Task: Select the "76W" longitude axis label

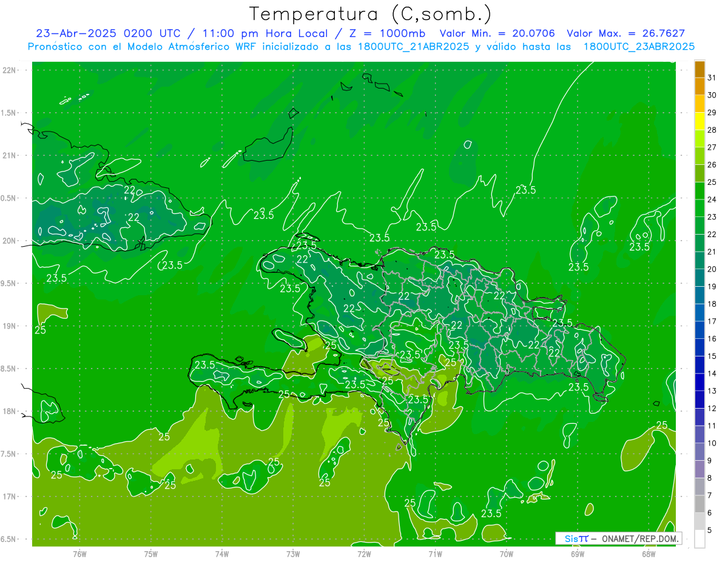Action: pyautogui.click(x=79, y=554)
